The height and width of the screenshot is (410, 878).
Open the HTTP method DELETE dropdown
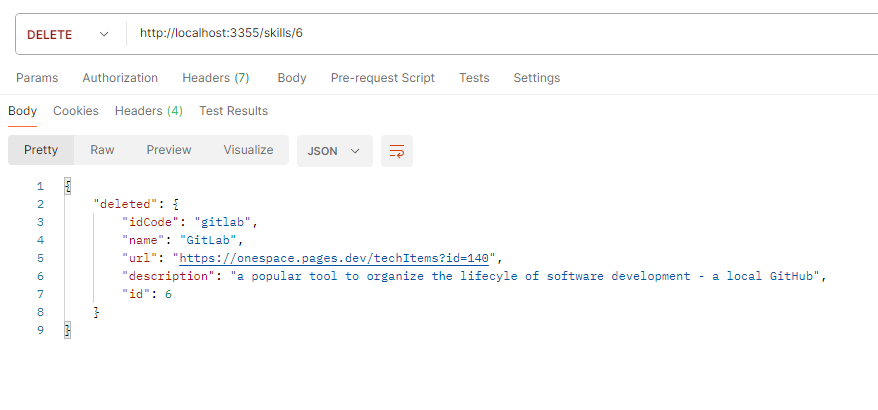(x=67, y=34)
